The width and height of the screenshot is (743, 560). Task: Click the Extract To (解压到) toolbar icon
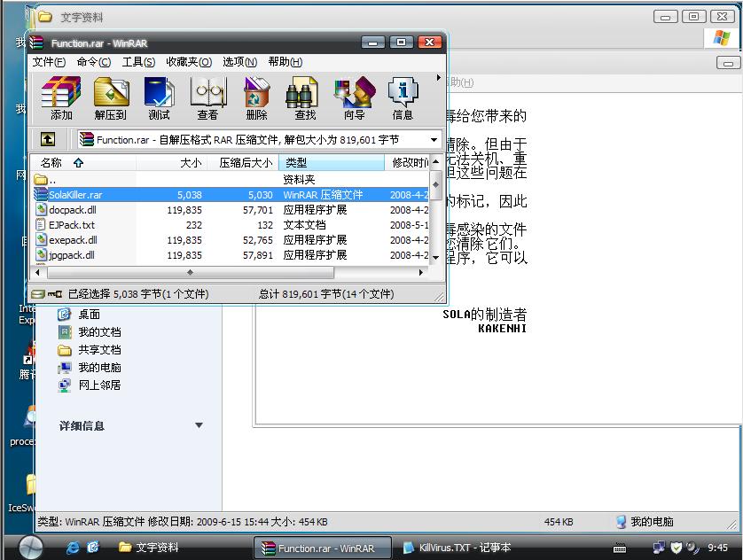click(111, 98)
